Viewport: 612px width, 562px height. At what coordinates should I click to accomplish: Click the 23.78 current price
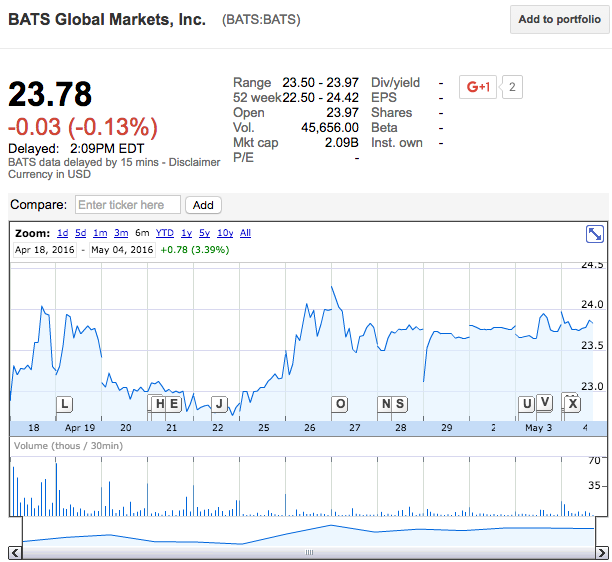pos(50,94)
